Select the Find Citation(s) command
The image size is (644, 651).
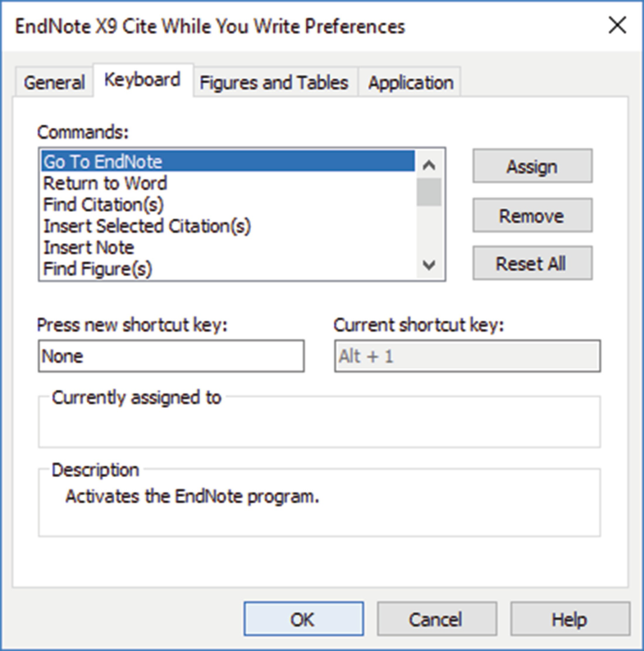[228, 204]
